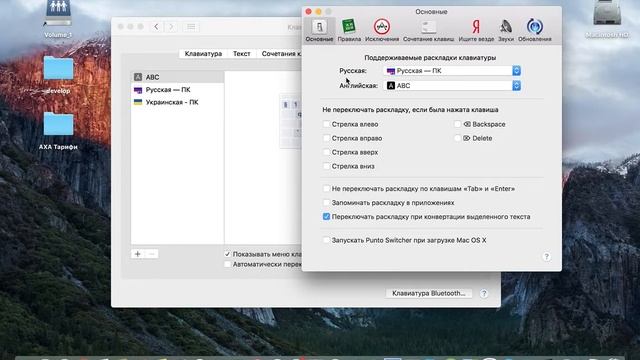Open the Сочетание клавиш shortcuts icon
The width and height of the screenshot is (640, 360).
coord(428,30)
